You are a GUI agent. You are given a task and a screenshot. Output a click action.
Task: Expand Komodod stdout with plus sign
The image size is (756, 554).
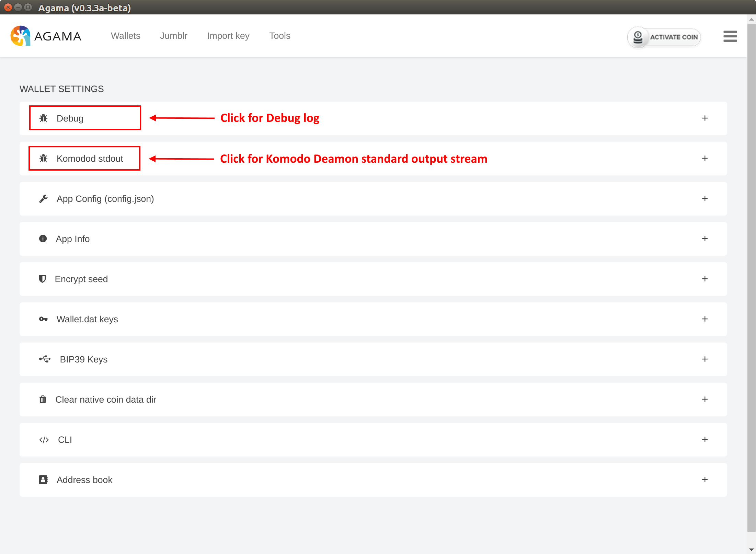tap(705, 158)
